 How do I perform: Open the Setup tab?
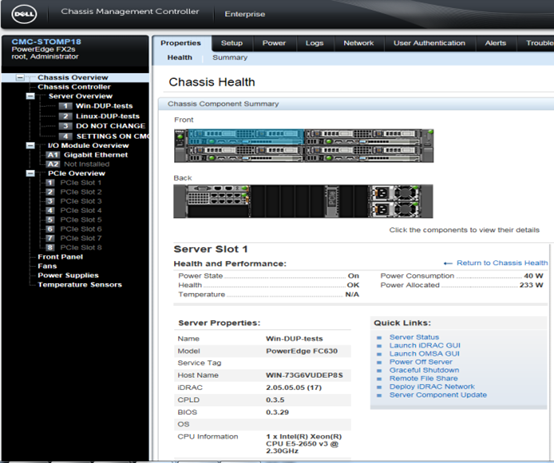[x=232, y=43]
